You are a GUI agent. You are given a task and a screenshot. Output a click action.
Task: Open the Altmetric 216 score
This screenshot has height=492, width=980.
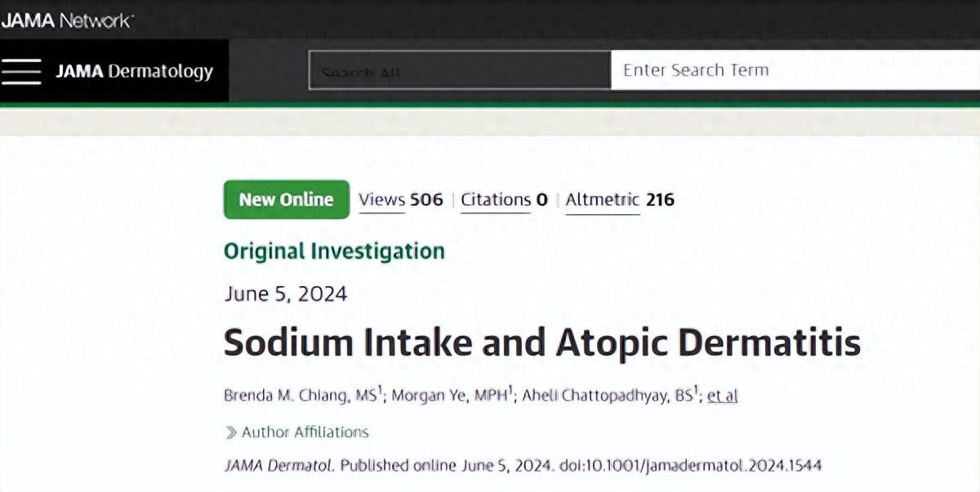click(x=620, y=199)
